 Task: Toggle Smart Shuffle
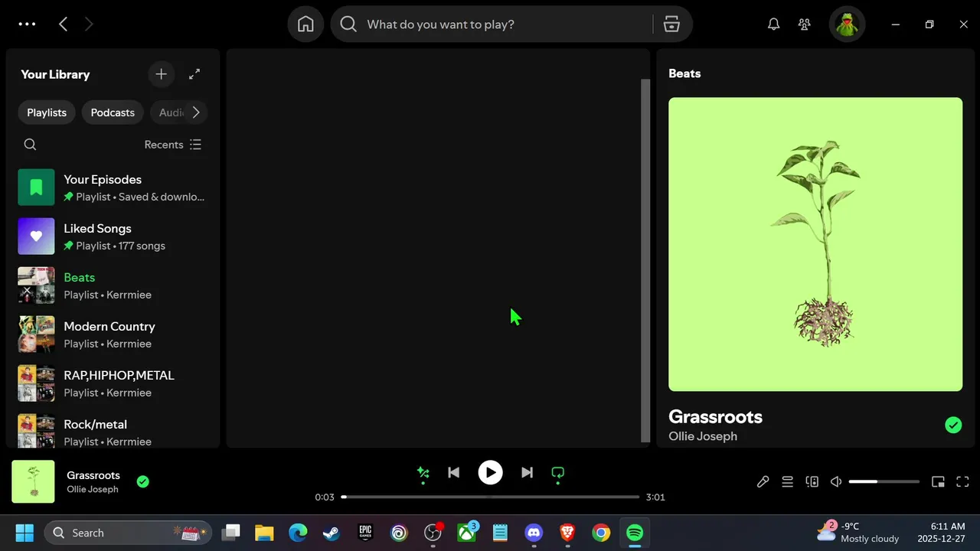(x=423, y=473)
